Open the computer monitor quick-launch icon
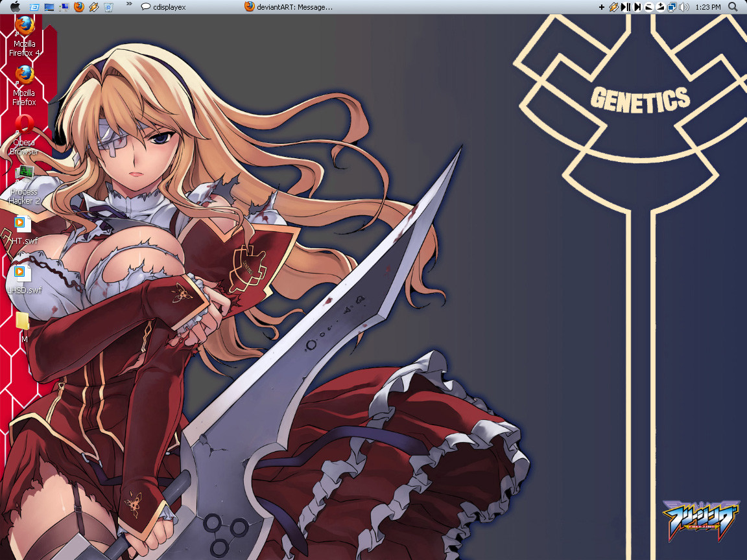The width and height of the screenshot is (747, 560). [x=64, y=7]
